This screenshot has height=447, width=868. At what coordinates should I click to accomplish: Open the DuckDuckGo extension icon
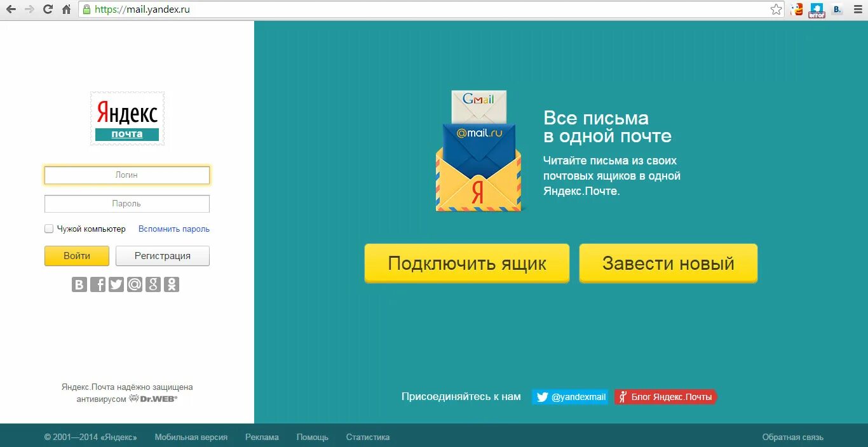pos(797,10)
